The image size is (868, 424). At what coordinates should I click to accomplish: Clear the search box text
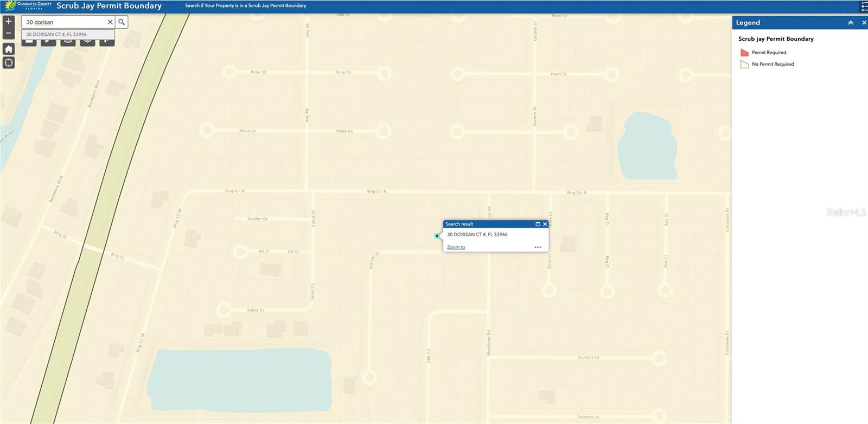pos(110,22)
